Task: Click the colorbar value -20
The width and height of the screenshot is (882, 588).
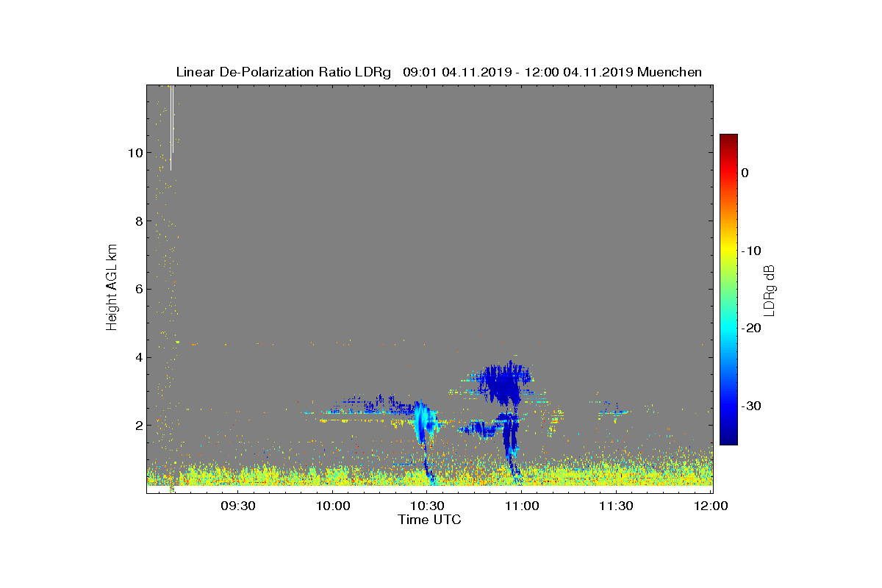Action: (x=751, y=328)
